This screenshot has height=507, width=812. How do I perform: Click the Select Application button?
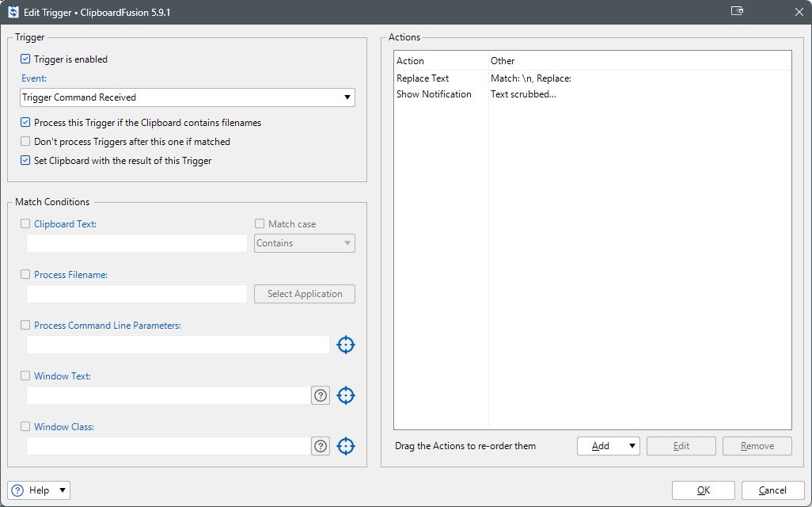(305, 294)
